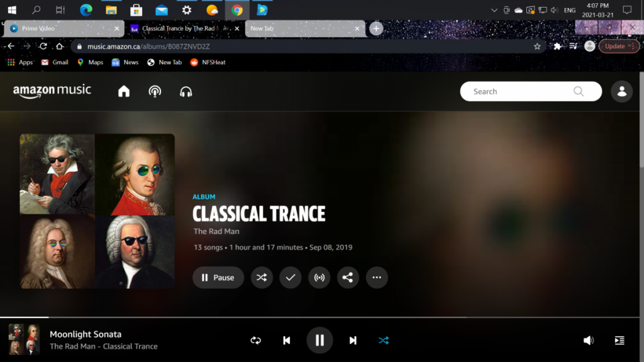Click the search magnifier icon
The width and height of the screenshot is (644, 362).
[x=579, y=91]
